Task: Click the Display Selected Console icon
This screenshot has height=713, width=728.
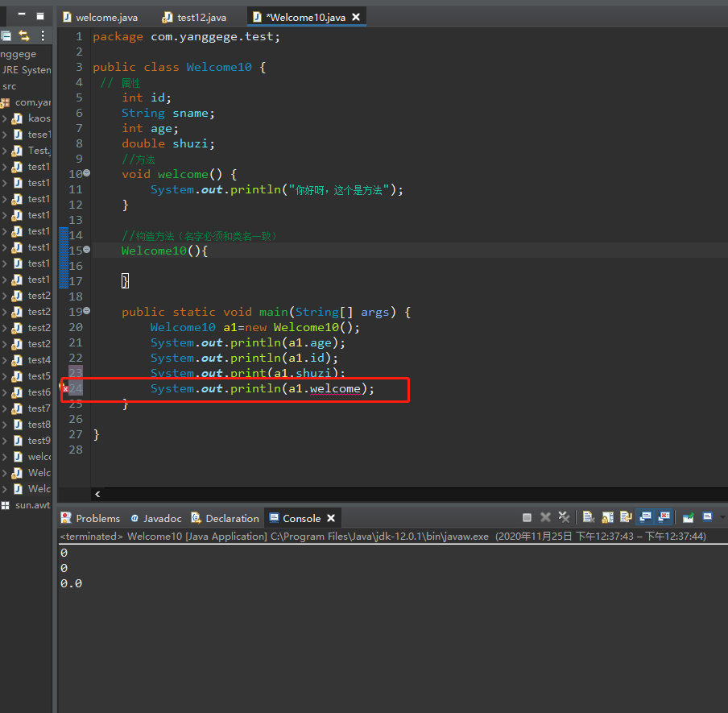Action: pos(707,517)
